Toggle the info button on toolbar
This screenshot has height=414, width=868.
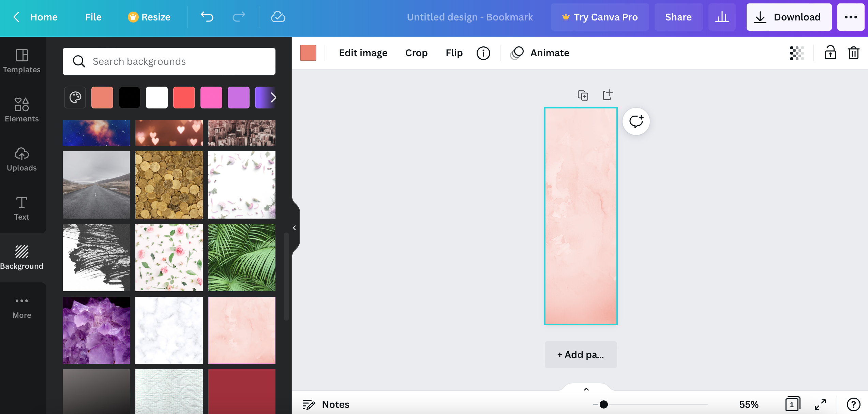(483, 53)
